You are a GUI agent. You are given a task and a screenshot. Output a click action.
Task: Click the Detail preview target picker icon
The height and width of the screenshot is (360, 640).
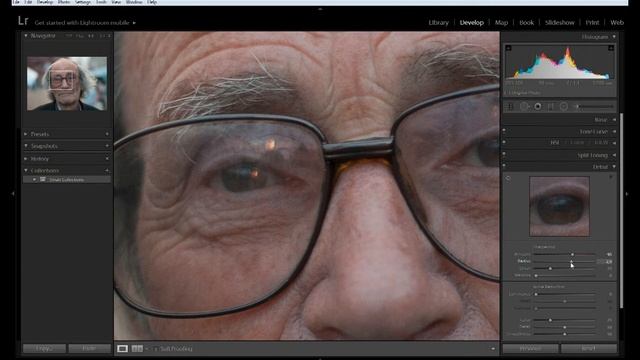[x=508, y=178]
